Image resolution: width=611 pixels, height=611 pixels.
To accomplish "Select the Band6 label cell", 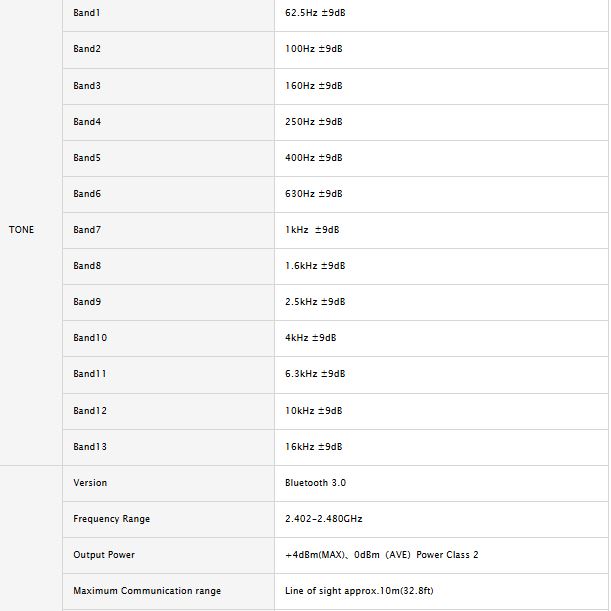I will tap(87, 194).
